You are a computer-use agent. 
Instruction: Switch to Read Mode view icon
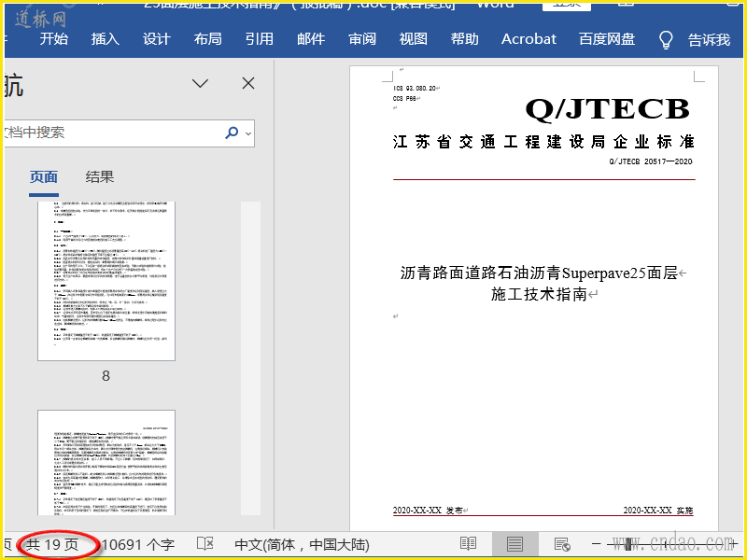468,544
